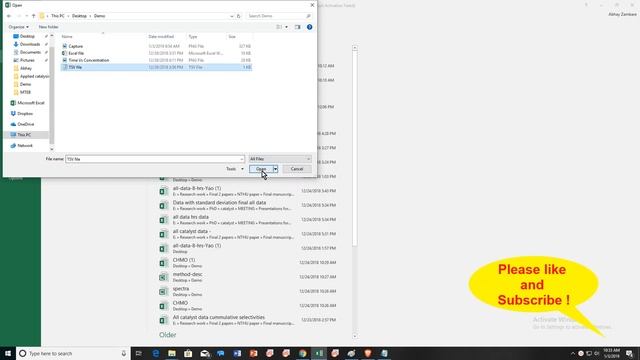Viewport: 640px width, 360px height.
Task: Open the Tools dropdown
Action: 235,169
